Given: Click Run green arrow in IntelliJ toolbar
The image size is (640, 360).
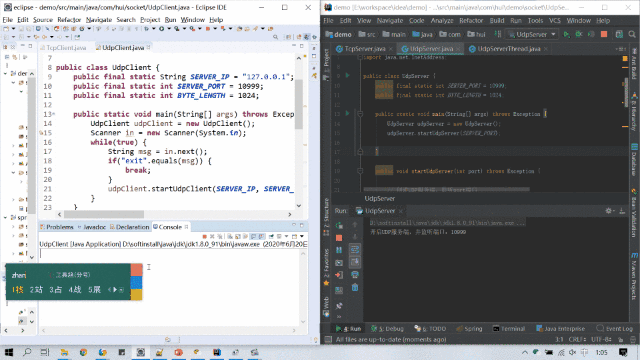Looking at the screenshot, I should coord(567,35).
